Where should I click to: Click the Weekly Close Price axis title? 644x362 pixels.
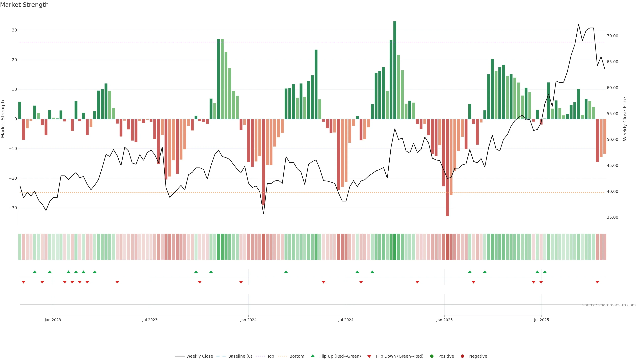pos(625,119)
